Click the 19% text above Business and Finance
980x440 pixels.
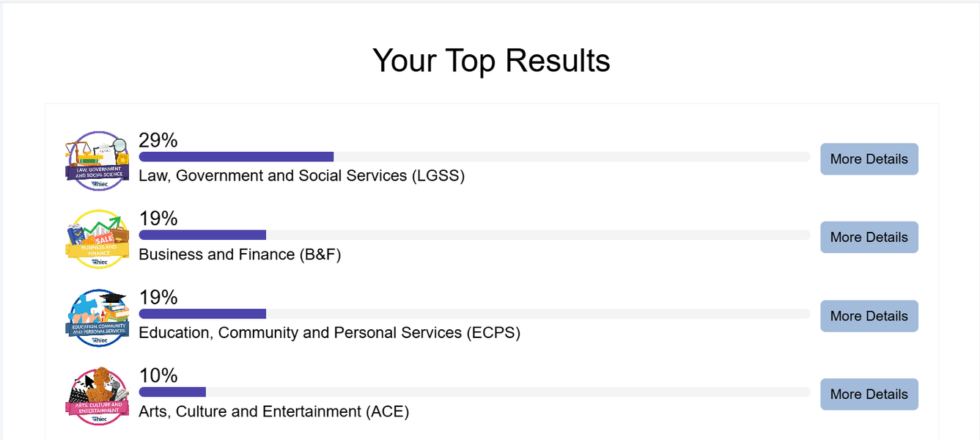158,219
